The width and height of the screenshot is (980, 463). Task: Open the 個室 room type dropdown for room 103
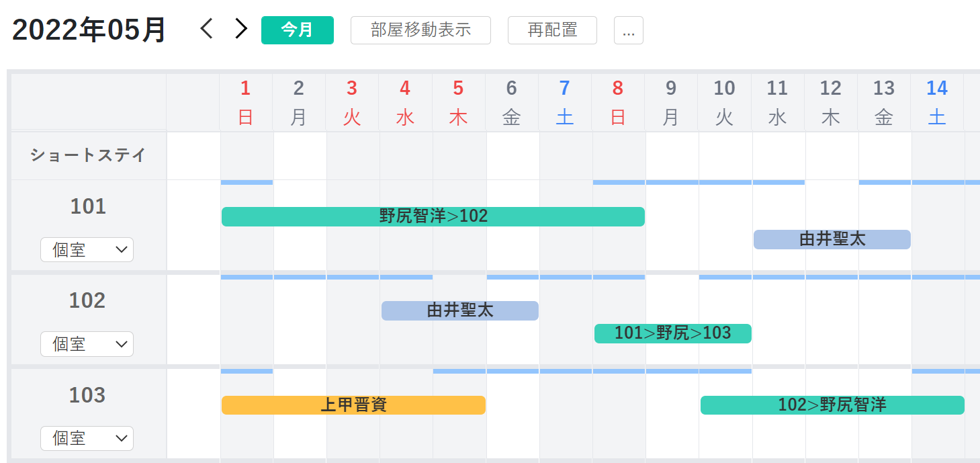[87, 438]
